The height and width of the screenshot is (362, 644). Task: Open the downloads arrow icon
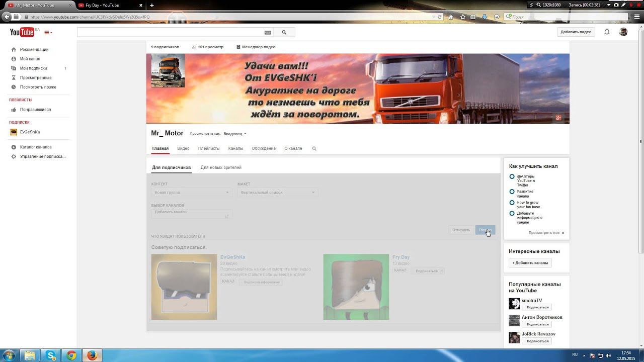click(485, 17)
